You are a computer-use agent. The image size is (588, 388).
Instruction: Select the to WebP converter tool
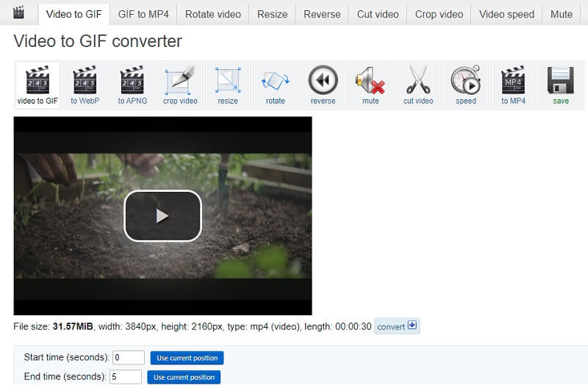(x=85, y=85)
